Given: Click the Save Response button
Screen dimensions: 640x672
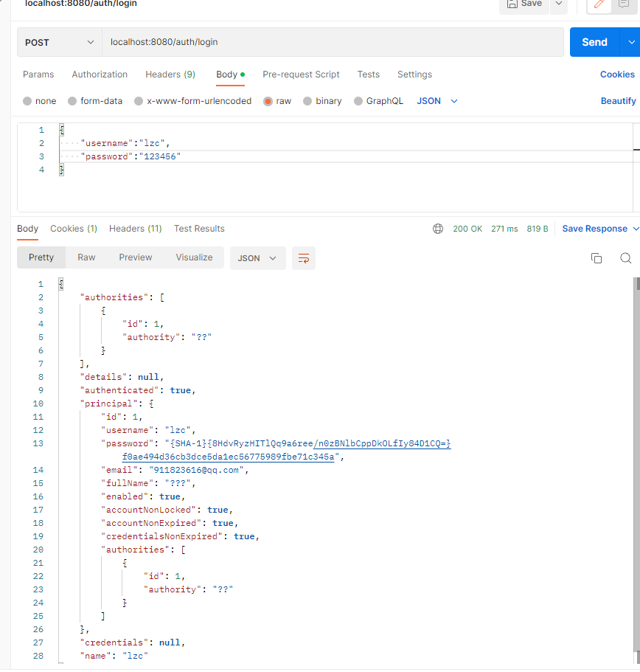Looking at the screenshot, I should click(x=594, y=229).
